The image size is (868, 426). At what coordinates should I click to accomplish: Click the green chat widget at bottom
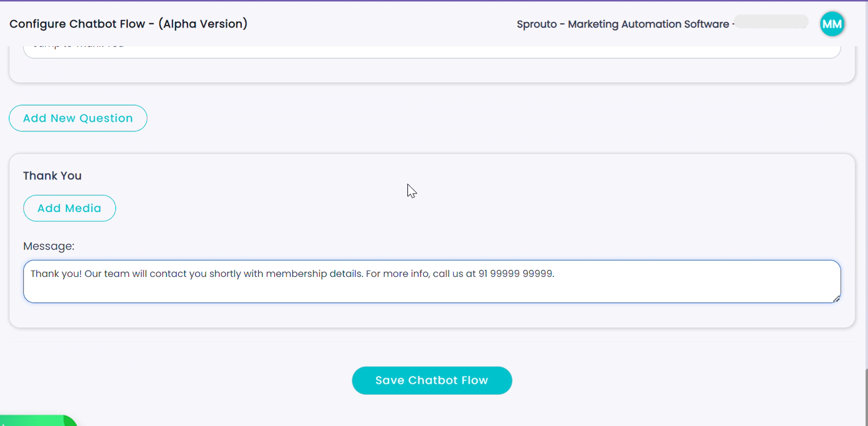tap(38, 421)
